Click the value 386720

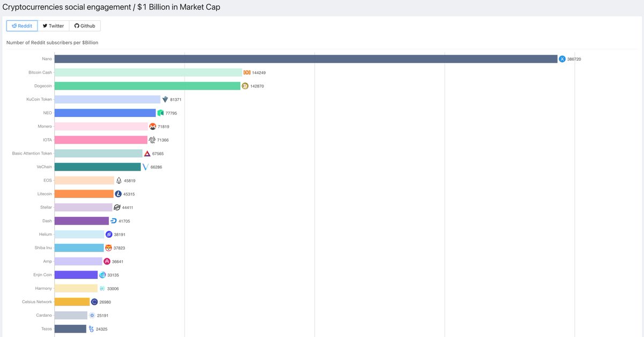point(574,59)
